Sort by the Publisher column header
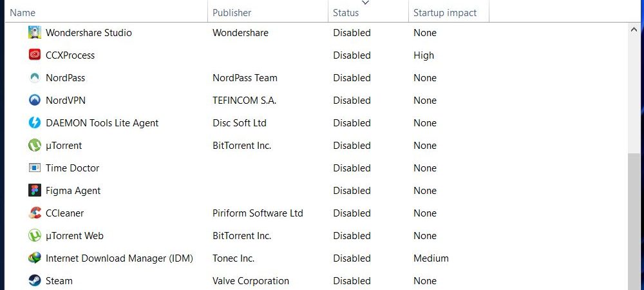The width and height of the screenshot is (644, 290). click(x=268, y=13)
